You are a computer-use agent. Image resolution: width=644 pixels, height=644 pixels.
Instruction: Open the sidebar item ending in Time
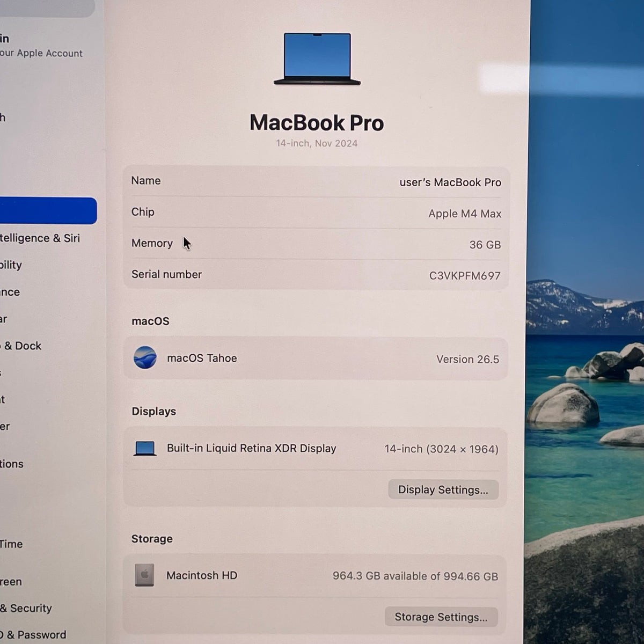click(x=11, y=544)
